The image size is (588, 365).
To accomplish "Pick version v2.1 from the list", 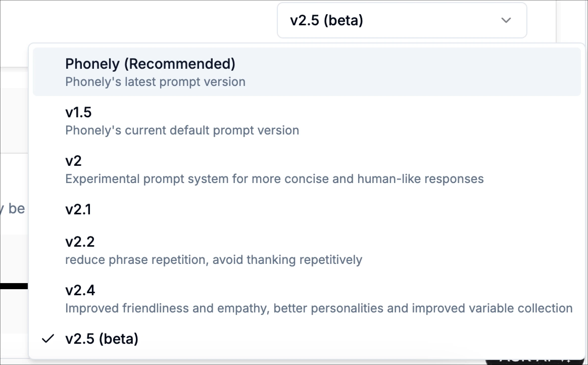I will (78, 209).
